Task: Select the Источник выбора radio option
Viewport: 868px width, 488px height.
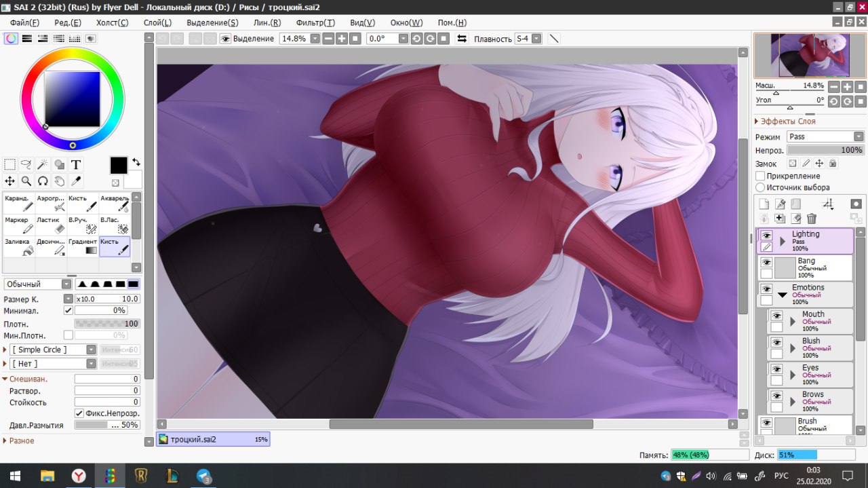Action: point(760,187)
